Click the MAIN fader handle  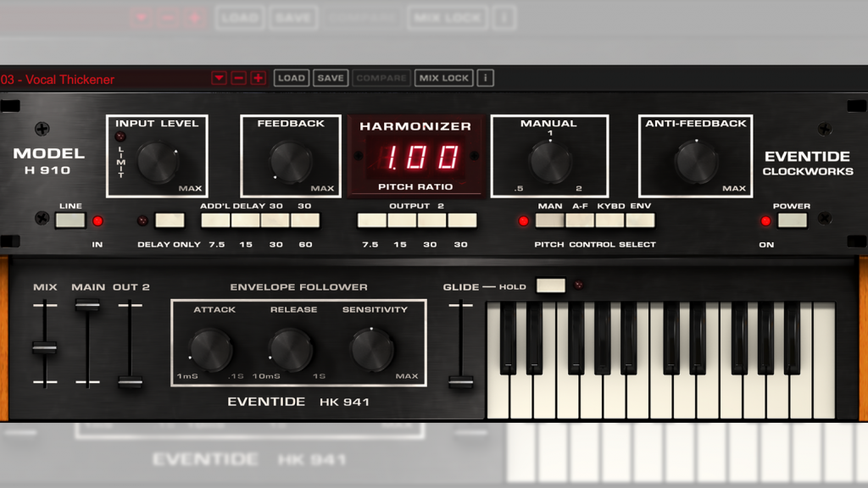pyautogui.click(x=87, y=305)
